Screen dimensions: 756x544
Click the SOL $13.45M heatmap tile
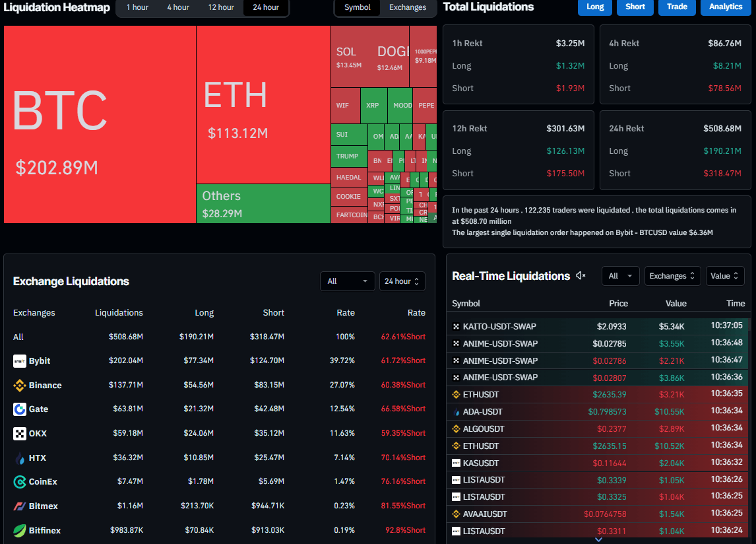pyautogui.click(x=350, y=57)
